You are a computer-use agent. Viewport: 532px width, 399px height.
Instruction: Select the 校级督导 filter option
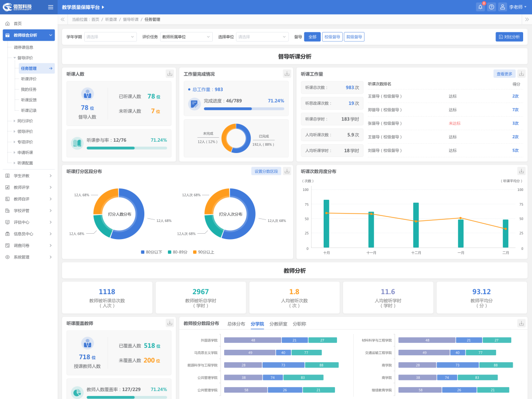(332, 37)
